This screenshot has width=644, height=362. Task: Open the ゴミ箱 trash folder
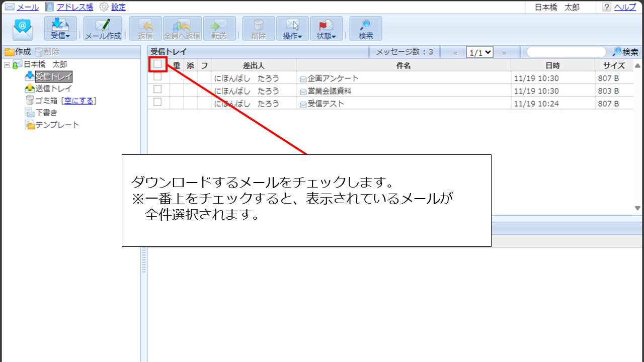pos(46,101)
